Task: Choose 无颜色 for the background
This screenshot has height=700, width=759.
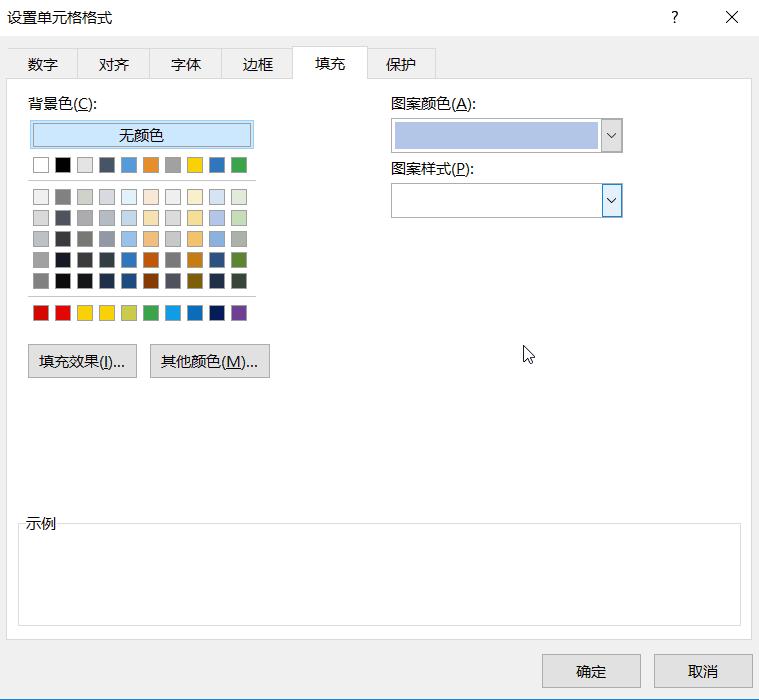Action: [141, 135]
